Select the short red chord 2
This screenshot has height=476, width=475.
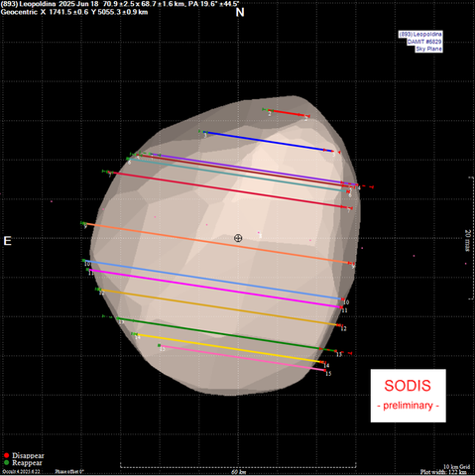(288, 113)
